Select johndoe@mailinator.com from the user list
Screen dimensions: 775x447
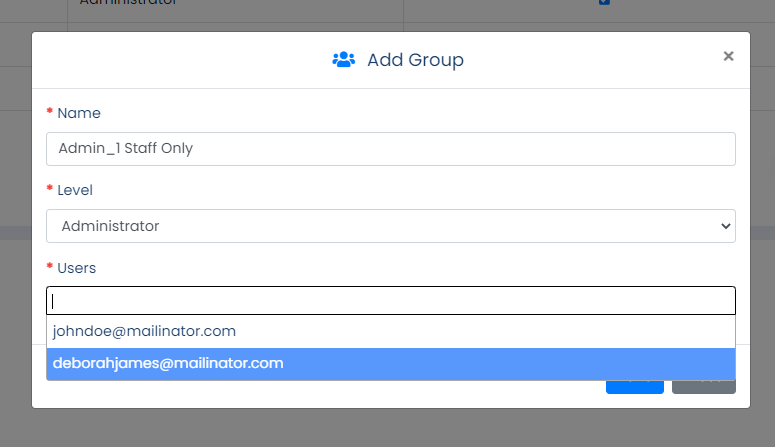(391, 331)
